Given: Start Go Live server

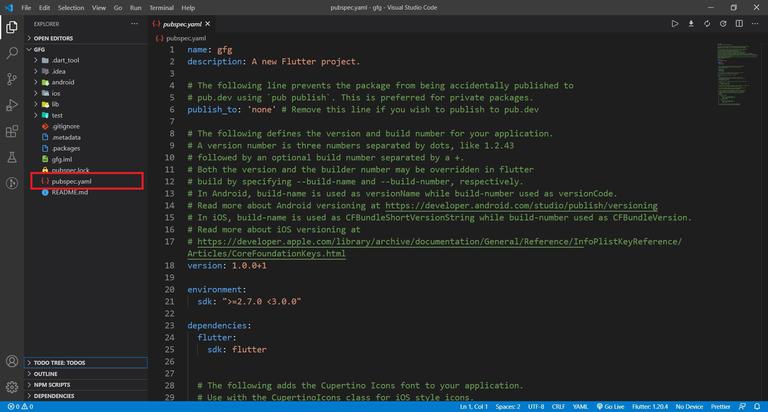Looking at the screenshot, I should point(610,407).
